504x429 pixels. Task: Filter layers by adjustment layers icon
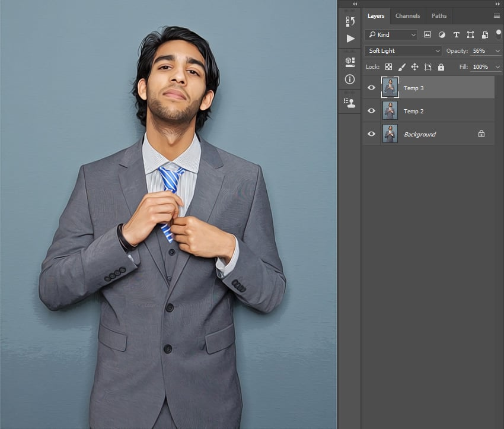442,35
